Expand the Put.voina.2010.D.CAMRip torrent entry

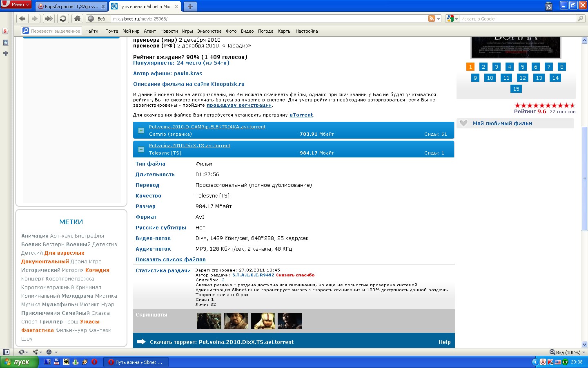click(x=140, y=130)
